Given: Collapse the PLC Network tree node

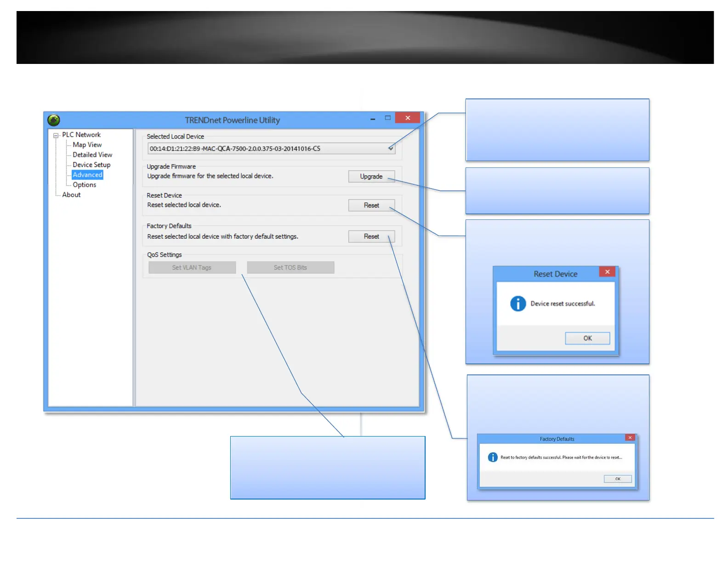Looking at the screenshot, I should click(x=56, y=135).
